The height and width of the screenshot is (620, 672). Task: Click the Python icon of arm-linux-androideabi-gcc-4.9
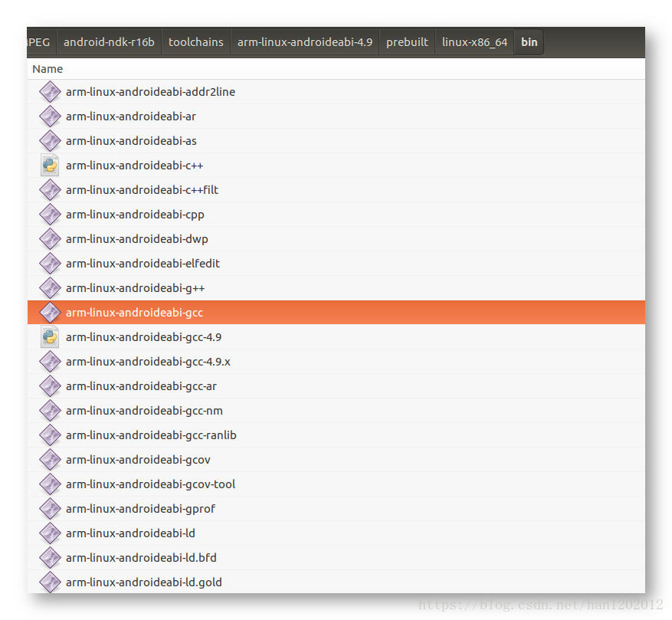(x=50, y=337)
